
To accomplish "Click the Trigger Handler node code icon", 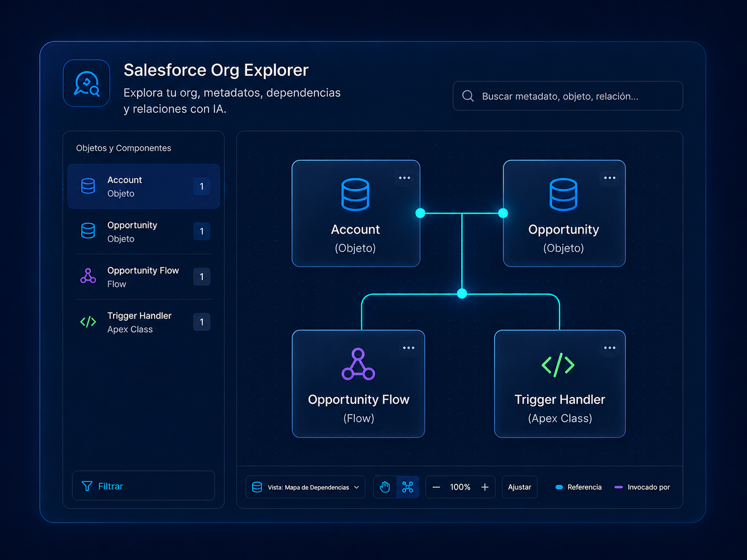I will click(558, 365).
